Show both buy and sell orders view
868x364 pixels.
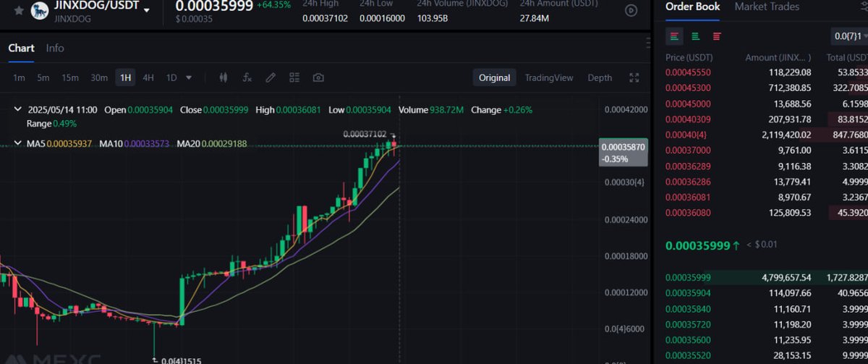pos(674,35)
